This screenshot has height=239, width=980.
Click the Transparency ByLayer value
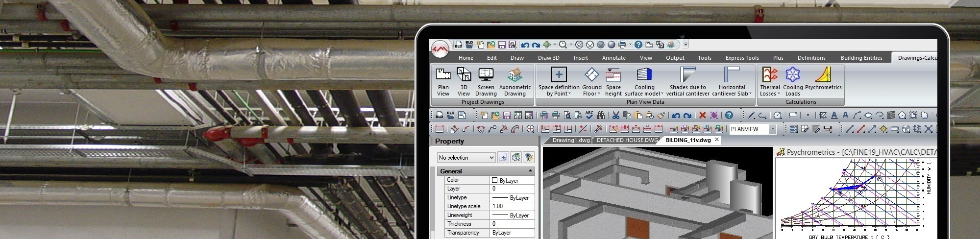(x=512, y=233)
